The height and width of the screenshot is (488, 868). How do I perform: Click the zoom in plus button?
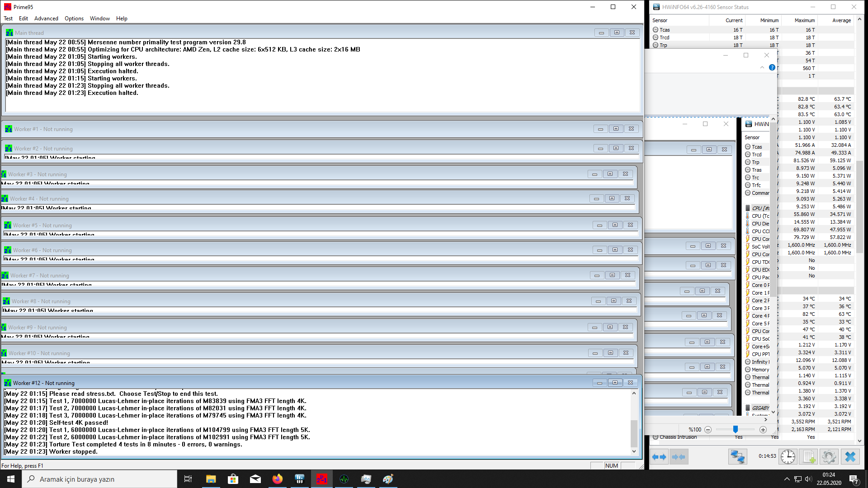(x=763, y=430)
